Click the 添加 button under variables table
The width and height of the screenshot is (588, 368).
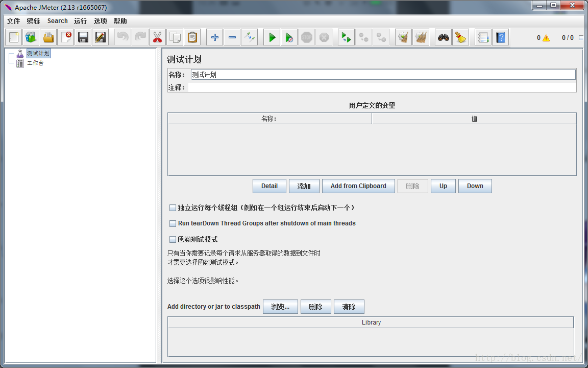(x=304, y=186)
